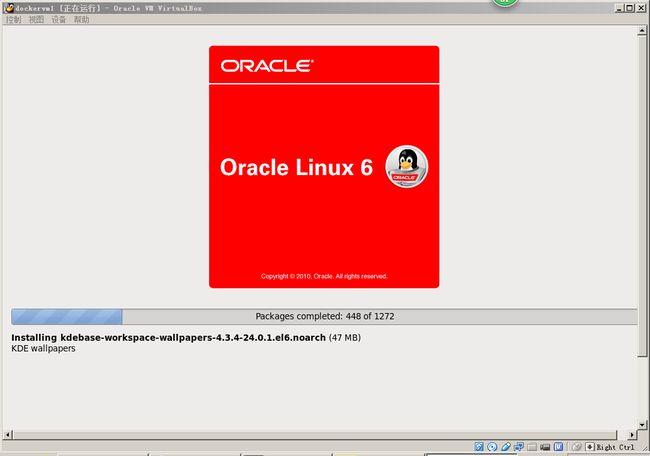Click the Oracle Linux 6 splash image
The height and width of the screenshot is (456, 650).
coord(324,167)
